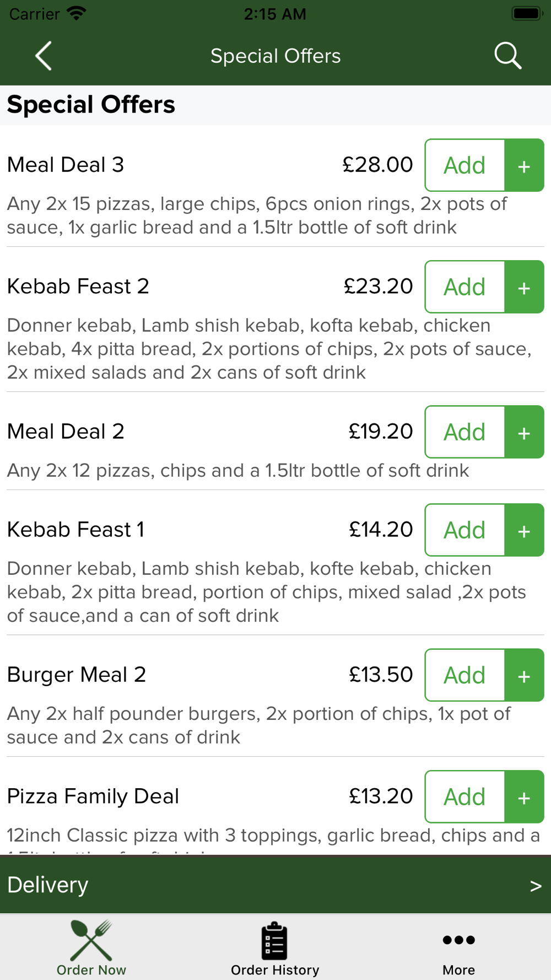Add Kebab Feast 1 to order
The image size is (551, 980).
(x=465, y=530)
